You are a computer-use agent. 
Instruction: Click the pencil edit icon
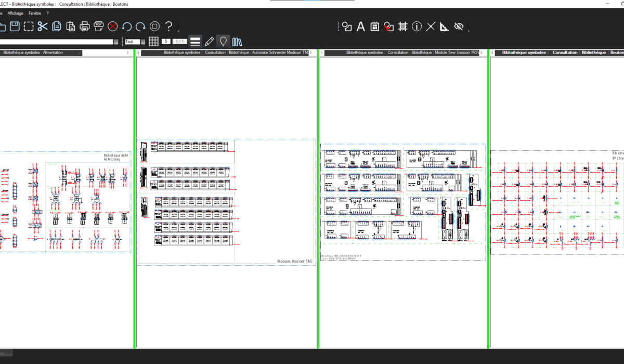pyautogui.click(x=209, y=42)
